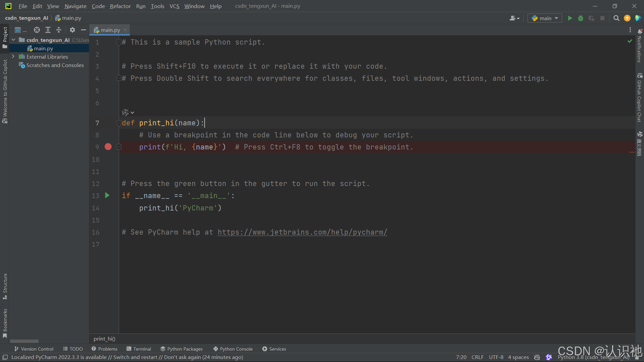Screen dimensions: 644x362
Task: Toggle the Project tool window stripe button
Action: coord(5,37)
